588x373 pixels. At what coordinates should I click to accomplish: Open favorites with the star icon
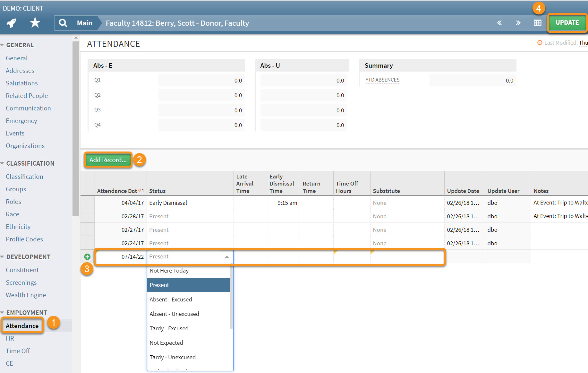click(x=35, y=23)
